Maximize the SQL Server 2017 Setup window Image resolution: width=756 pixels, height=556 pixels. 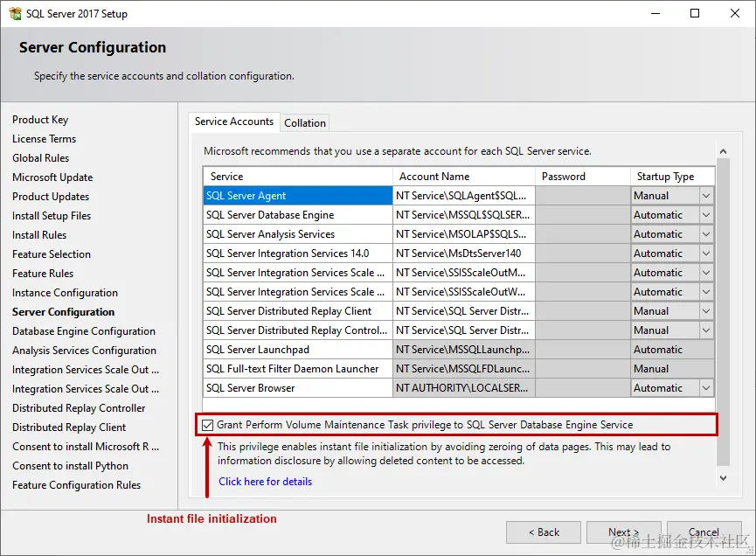pyautogui.click(x=695, y=13)
